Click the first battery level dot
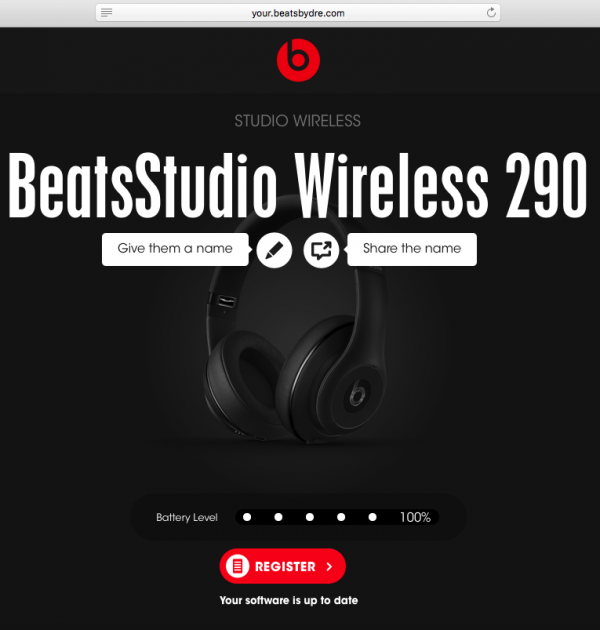 pos(247,517)
